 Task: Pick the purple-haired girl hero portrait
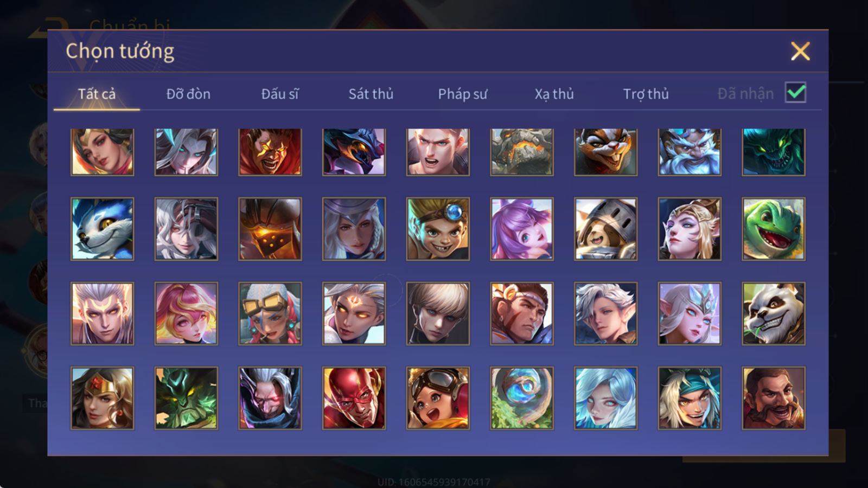tap(522, 229)
